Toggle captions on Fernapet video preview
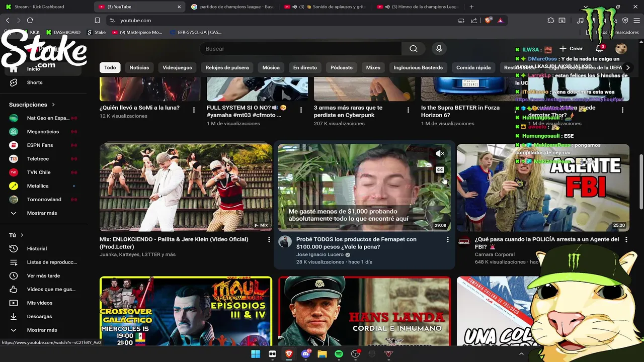The width and height of the screenshot is (644, 362). pyautogui.click(x=440, y=170)
